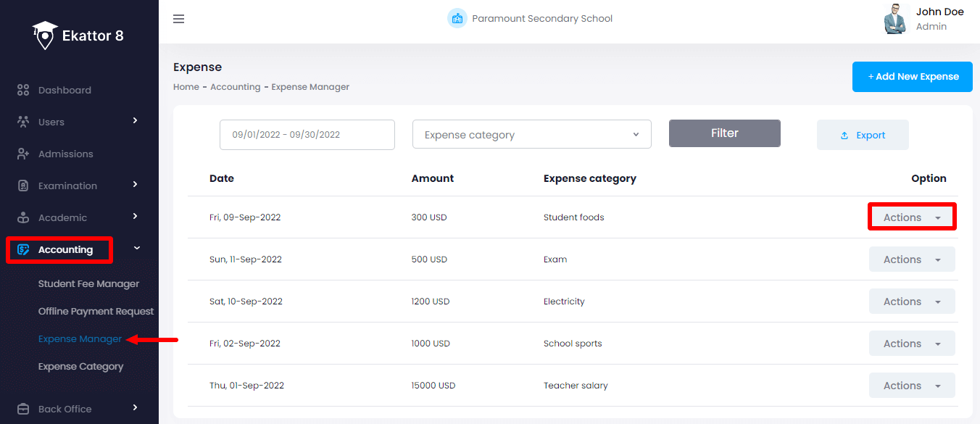Viewport: 980px width, 424px height.
Task: Open Actions dropdown for Teacher salary
Action: [x=912, y=386]
